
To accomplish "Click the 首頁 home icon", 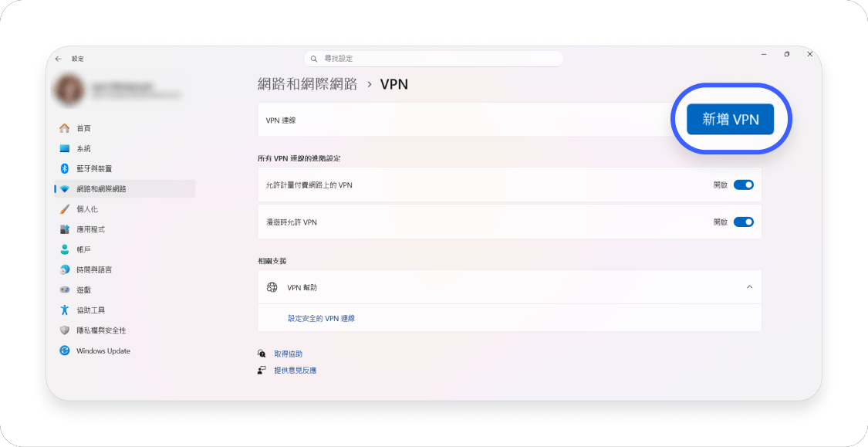I will (65, 128).
